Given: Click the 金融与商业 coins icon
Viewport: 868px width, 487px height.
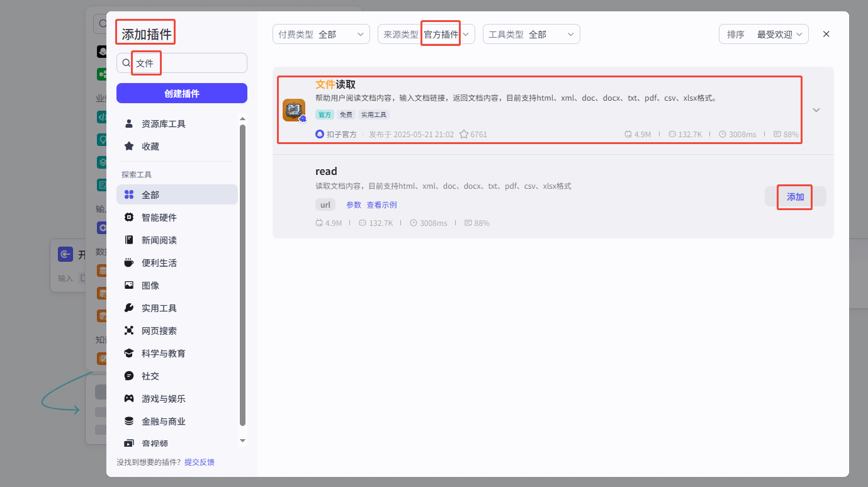Looking at the screenshot, I should click(x=129, y=422).
